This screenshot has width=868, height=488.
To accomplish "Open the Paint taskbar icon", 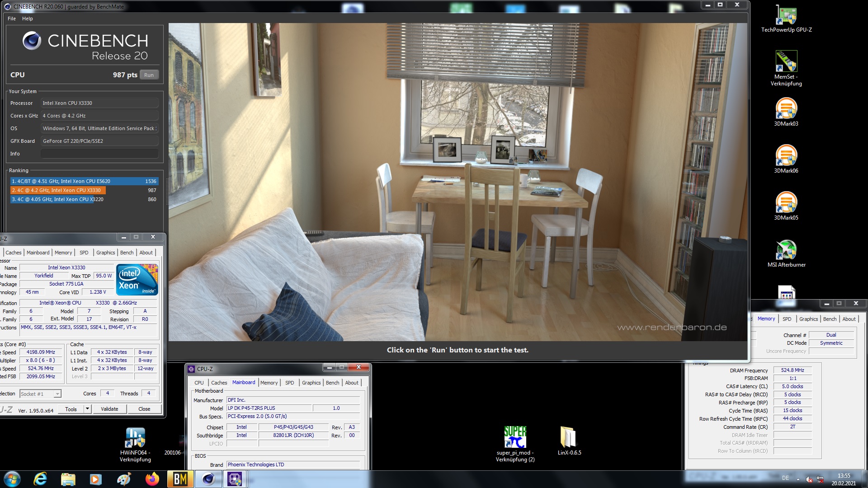I will tap(123, 479).
